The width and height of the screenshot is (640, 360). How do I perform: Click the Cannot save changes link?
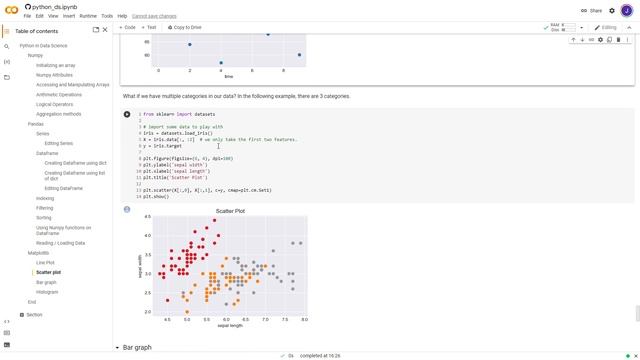[154, 16]
